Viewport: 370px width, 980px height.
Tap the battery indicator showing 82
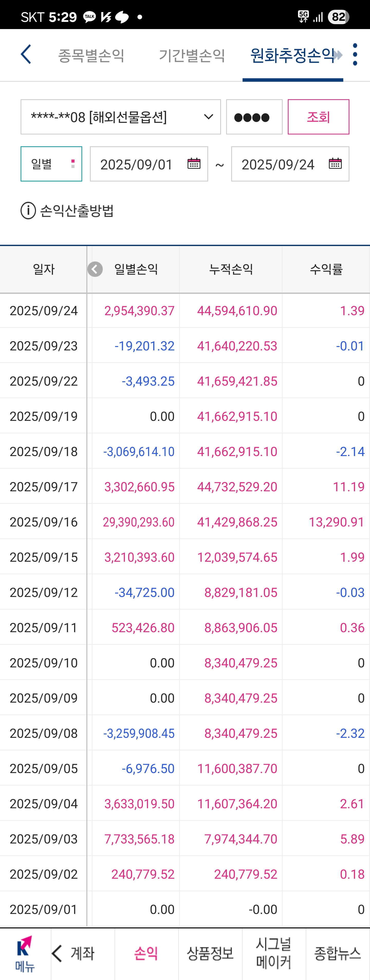click(338, 17)
